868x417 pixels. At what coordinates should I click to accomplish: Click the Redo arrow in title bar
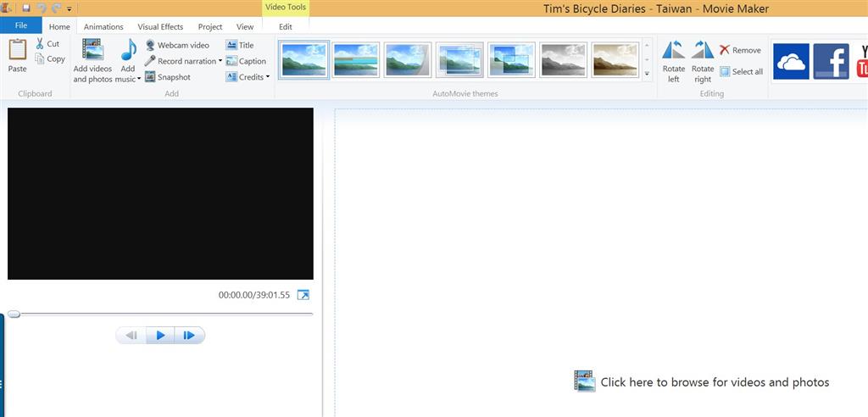tap(56, 8)
